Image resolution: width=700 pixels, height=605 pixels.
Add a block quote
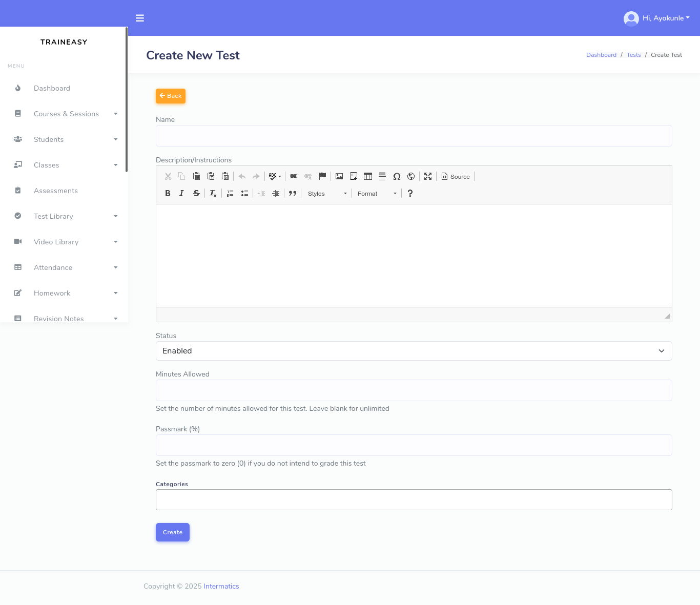point(293,194)
